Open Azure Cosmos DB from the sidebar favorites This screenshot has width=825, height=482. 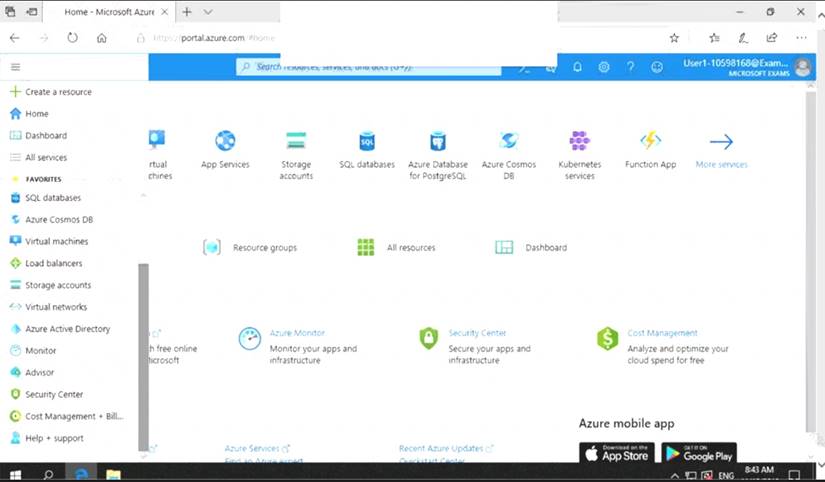[x=52, y=219]
